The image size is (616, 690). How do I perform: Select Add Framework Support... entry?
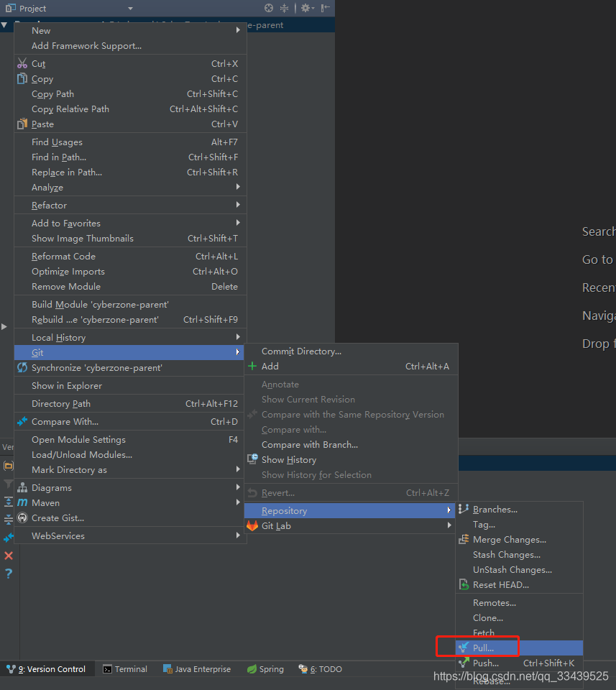pos(130,46)
